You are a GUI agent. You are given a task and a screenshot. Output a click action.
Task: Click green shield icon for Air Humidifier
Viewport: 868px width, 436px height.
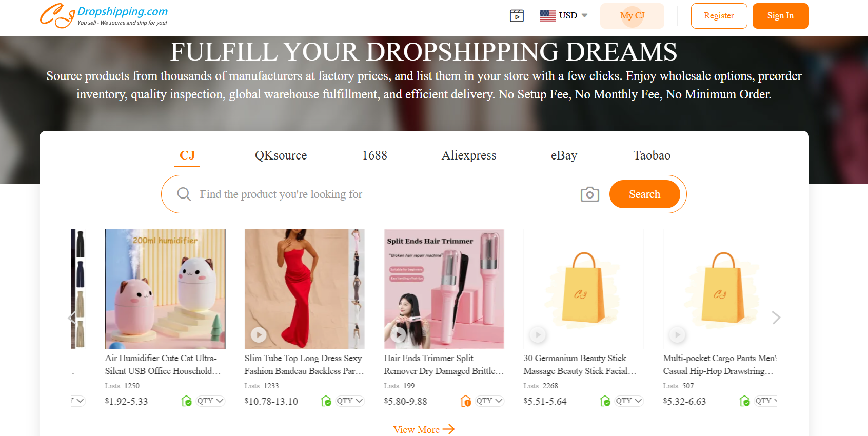point(186,401)
